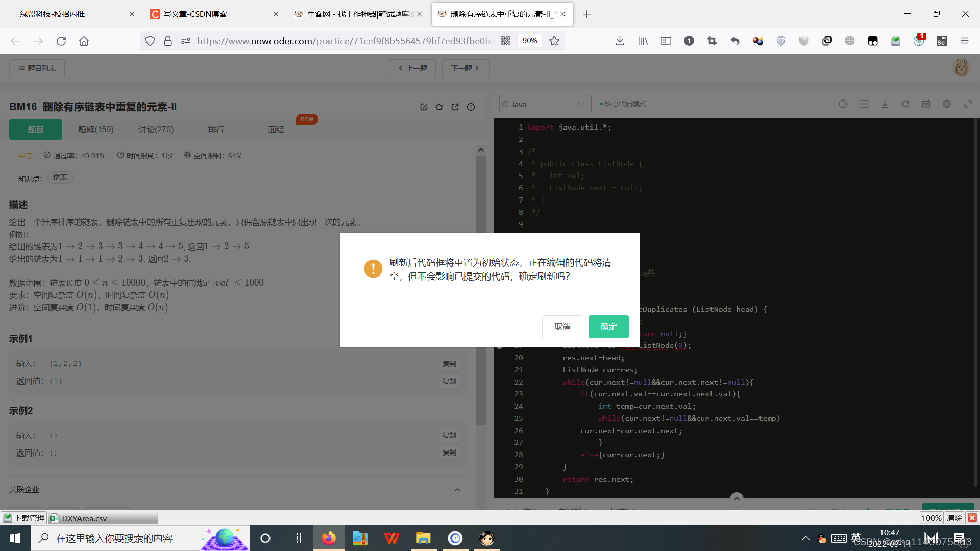Open the 90% page zoom dropdown
Image resolution: width=980 pixels, height=551 pixels.
529,41
